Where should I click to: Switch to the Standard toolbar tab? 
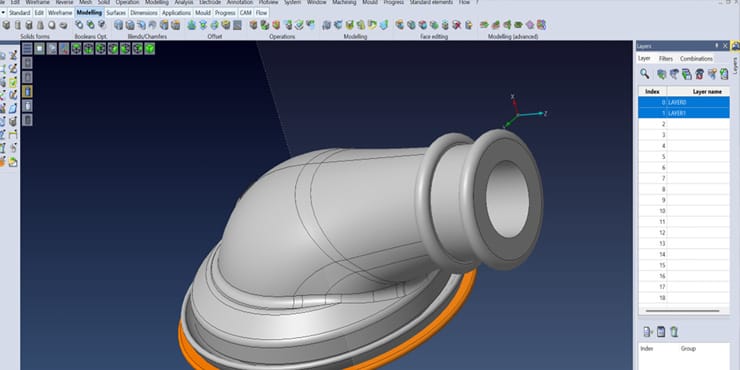19,13
